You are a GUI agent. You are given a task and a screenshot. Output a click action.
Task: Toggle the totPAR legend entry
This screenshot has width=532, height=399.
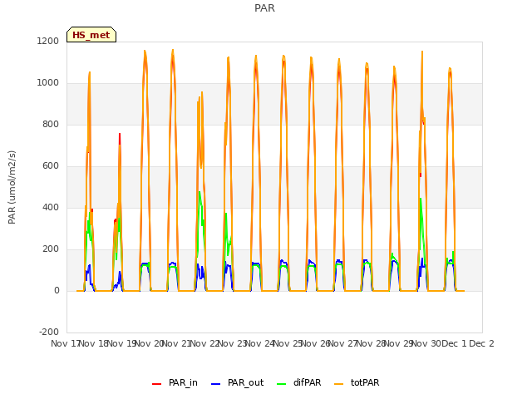(x=357, y=382)
